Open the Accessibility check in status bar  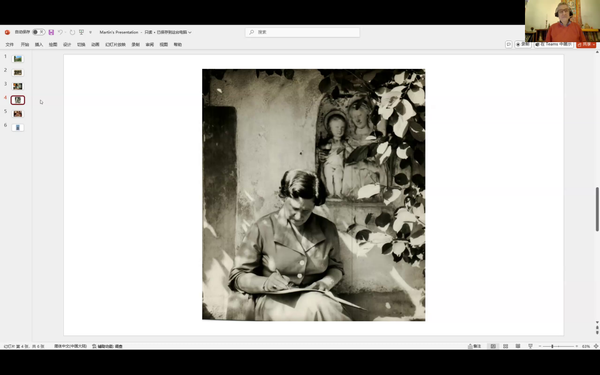pyautogui.click(x=108, y=346)
